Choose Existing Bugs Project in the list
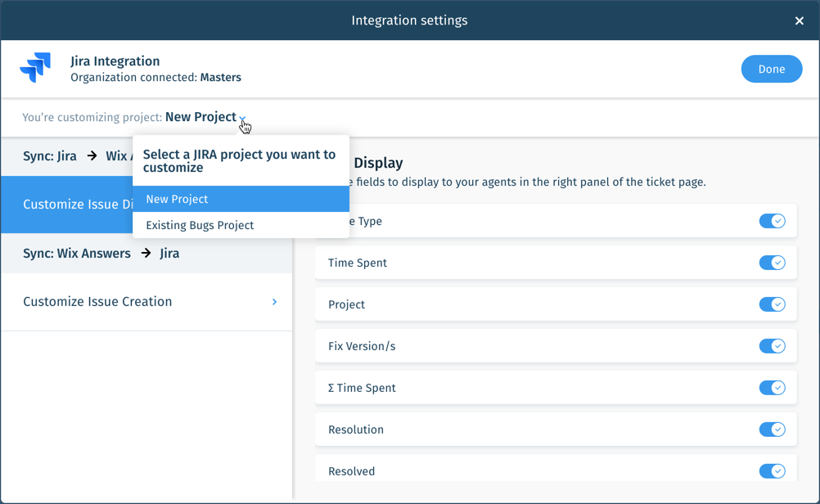 (x=241, y=225)
